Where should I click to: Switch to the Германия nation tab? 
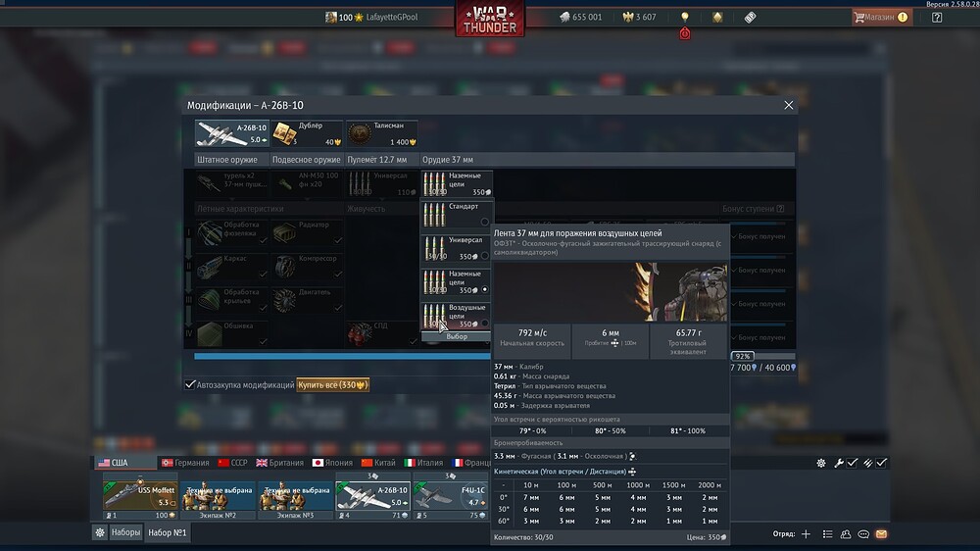coord(185,463)
